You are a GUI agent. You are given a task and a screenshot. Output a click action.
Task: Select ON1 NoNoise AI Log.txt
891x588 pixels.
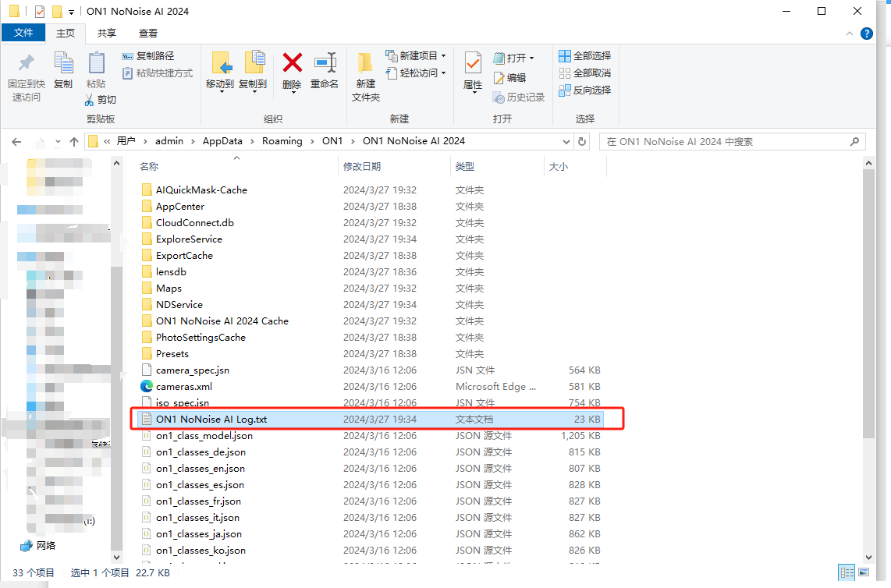click(371, 420)
